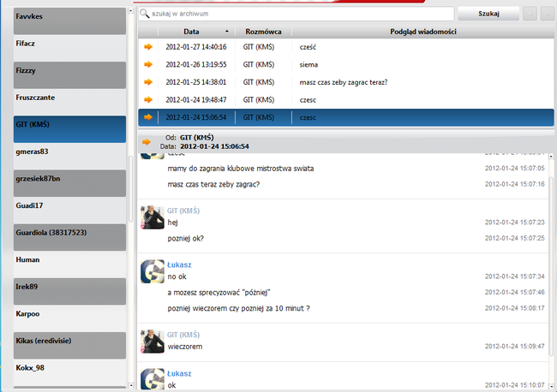Click Łukasz's avatar beside the 'no ok' message

(x=153, y=271)
